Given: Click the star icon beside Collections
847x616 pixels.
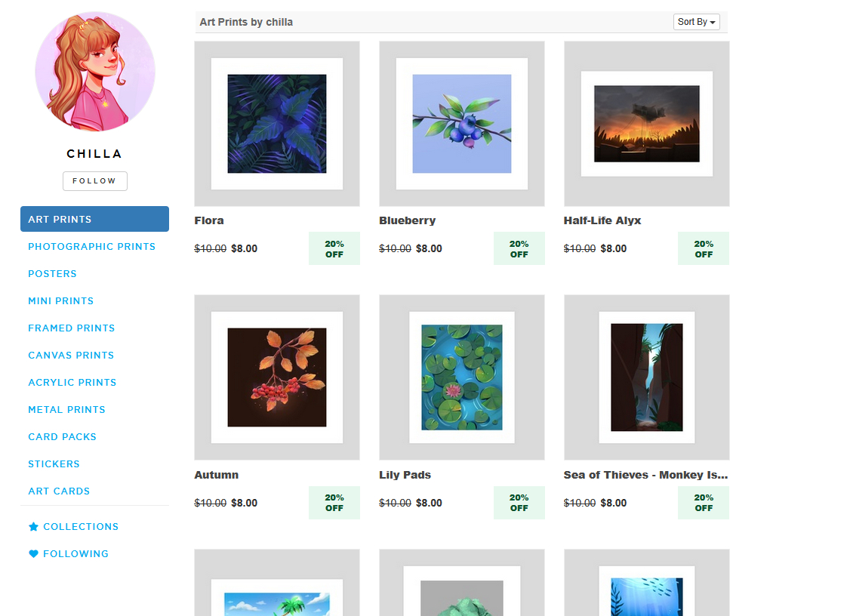Looking at the screenshot, I should (x=33, y=527).
